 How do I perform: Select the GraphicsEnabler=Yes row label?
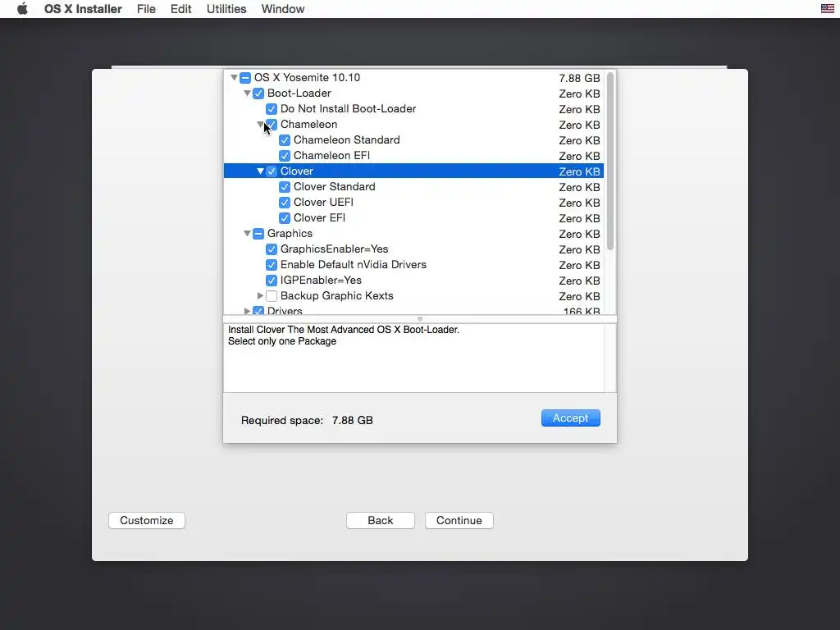click(335, 249)
